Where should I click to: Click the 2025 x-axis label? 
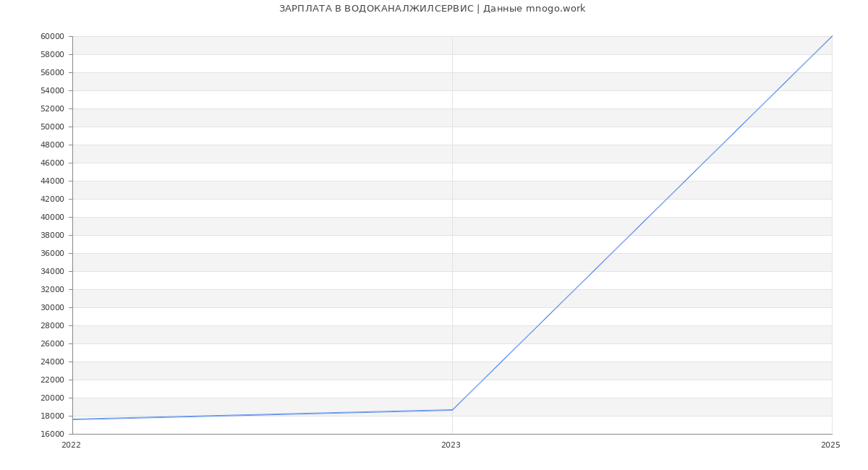pos(830,445)
